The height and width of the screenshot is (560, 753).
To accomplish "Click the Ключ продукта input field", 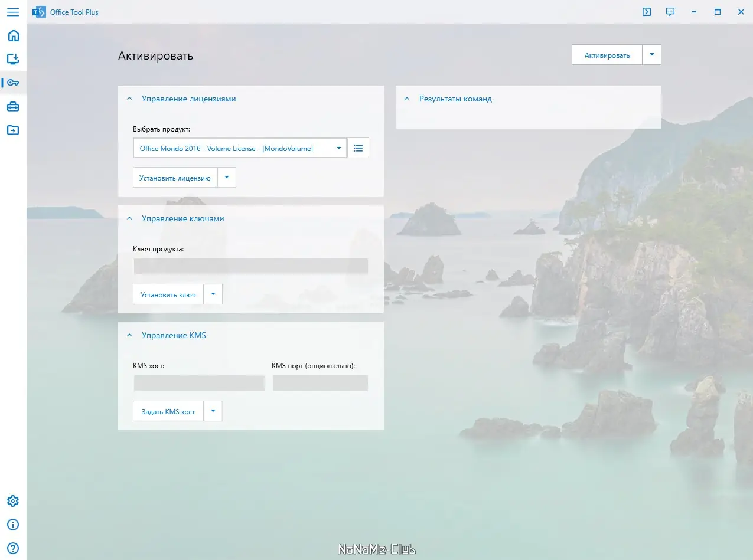I will (x=251, y=266).
